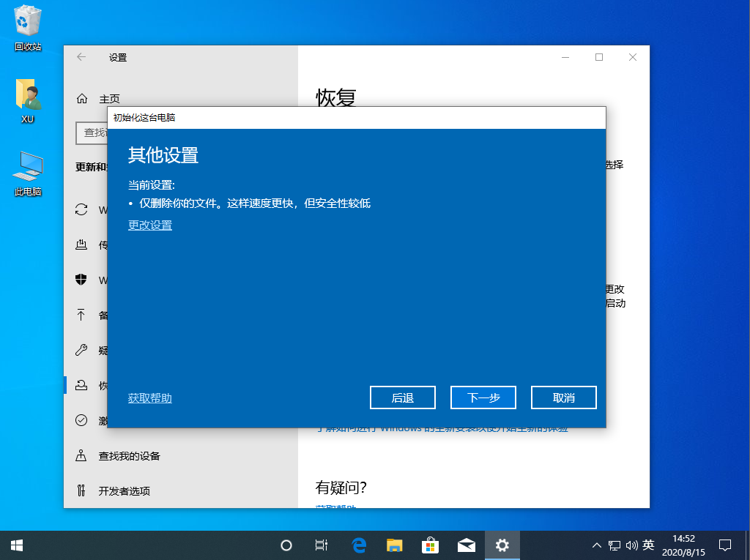Open Microsoft Store from taskbar
The height and width of the screenshot is (560, 750).
(x=430, y=545)
